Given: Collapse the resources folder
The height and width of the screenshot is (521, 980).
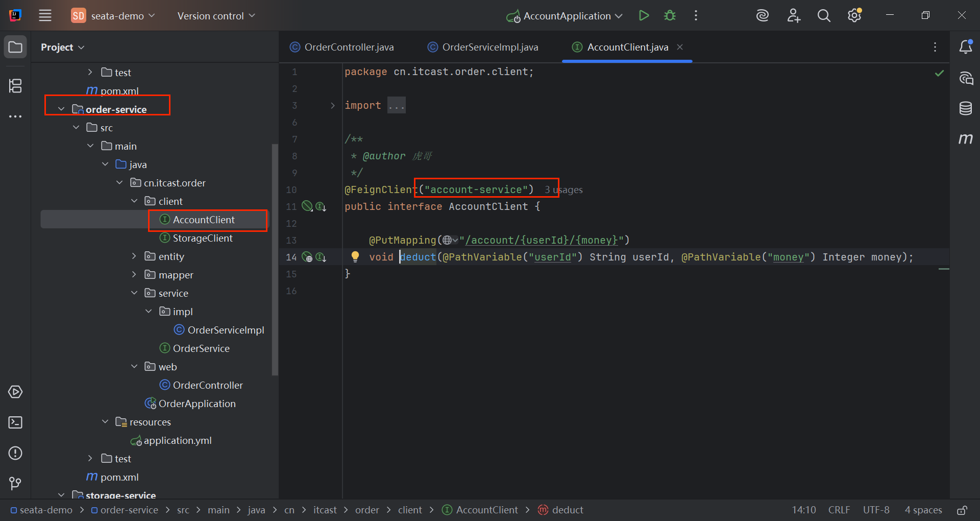Looking at the screenshot, I should click(x=105, y=421).
